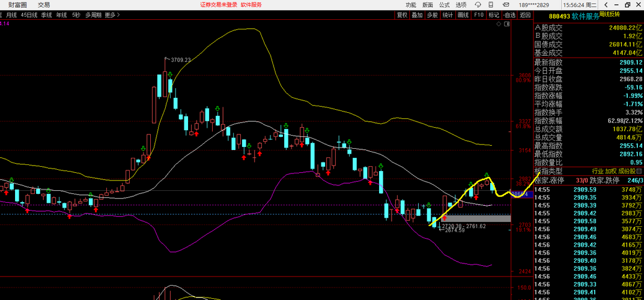The image size is (644, 300).
Task: Click the 标记 mark button
Action: [494, 15]
